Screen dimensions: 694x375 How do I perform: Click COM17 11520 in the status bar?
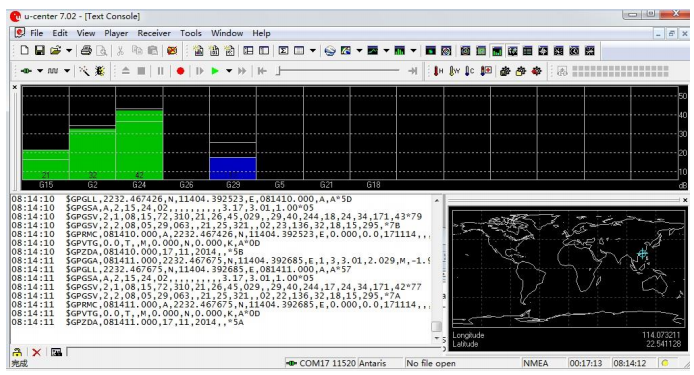[328, 363]
